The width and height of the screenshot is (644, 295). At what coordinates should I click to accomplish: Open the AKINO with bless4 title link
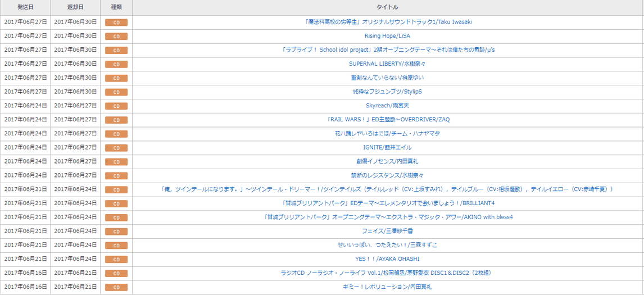tap(387, 217)
